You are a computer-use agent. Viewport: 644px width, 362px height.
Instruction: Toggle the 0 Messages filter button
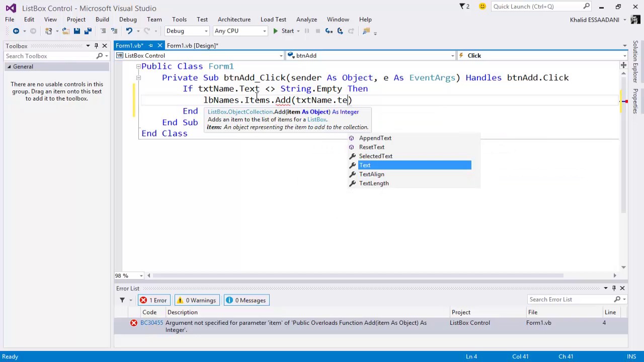pyautogui.click(x=246, y=300)
